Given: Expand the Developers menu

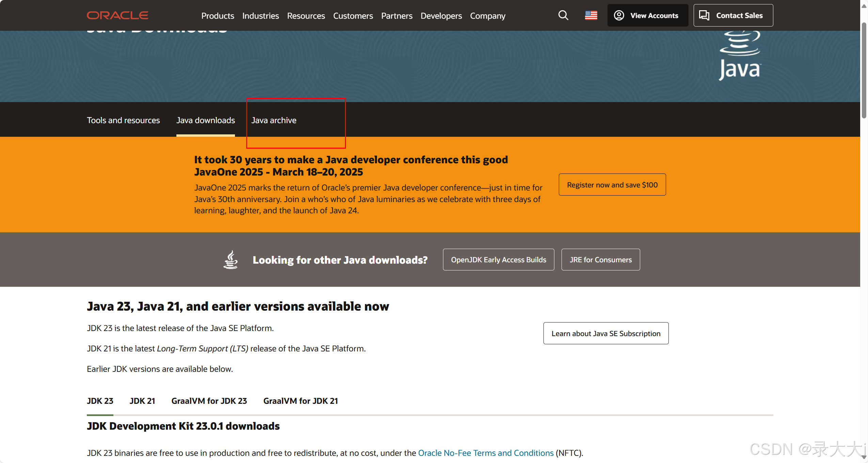Looking at the screenshot, I should (441, 16).
